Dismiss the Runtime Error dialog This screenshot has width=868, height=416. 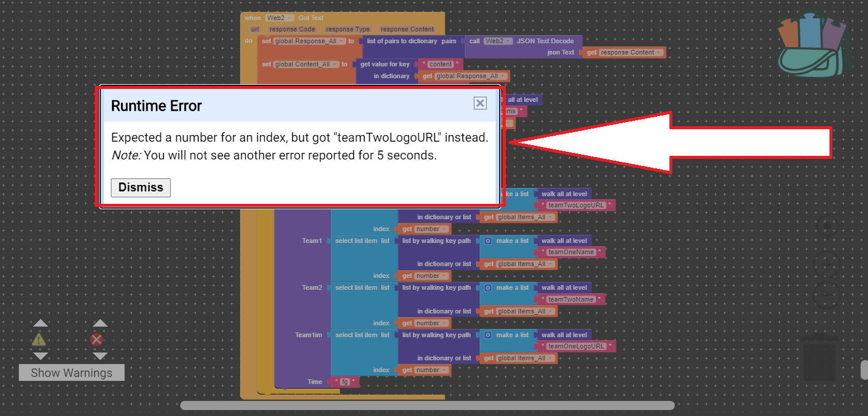tap(141, 187)
